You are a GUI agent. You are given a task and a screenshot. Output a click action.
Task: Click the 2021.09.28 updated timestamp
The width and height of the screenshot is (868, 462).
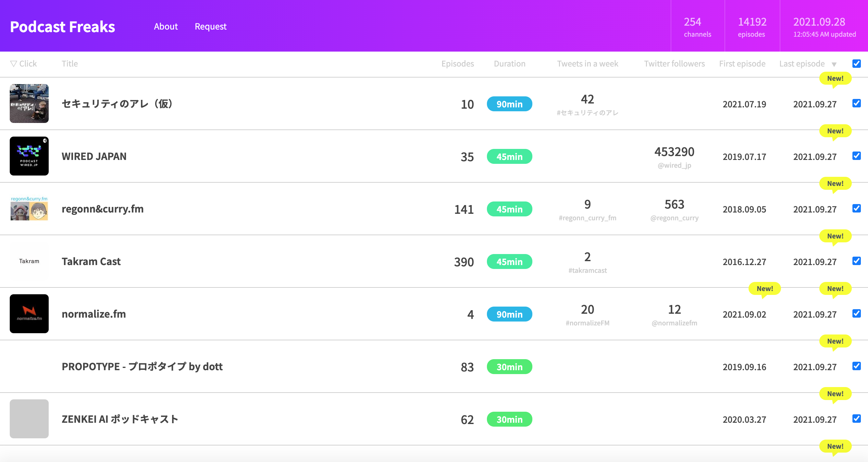tap(824, 27)
